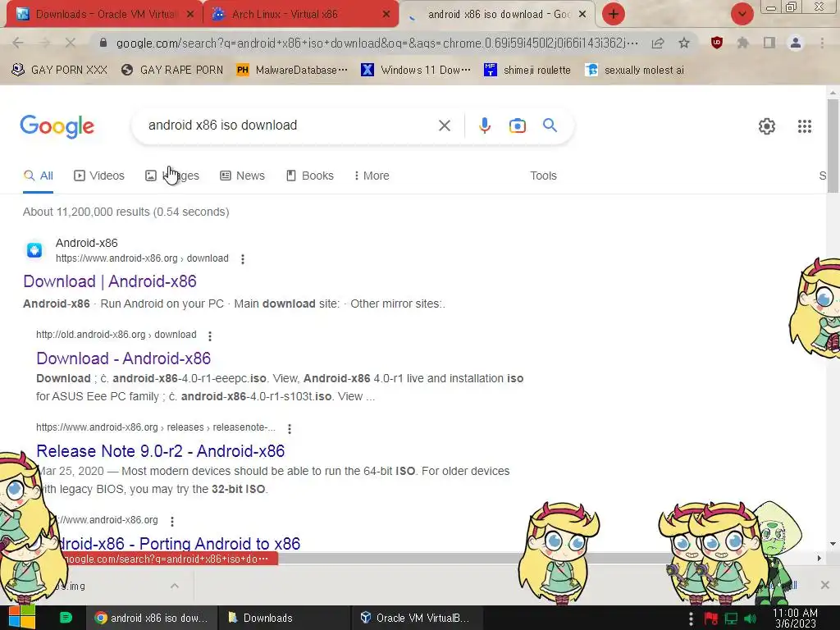Open Download - Android-x86 old site link
The image size is (840, 630).
click(x=124, y=358)
